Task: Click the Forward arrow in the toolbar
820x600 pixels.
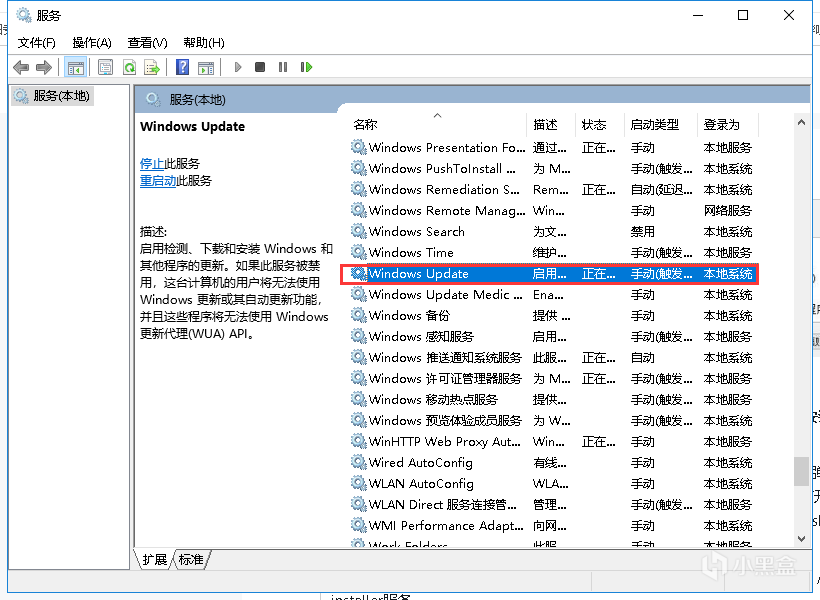Action: (x=43, y=67)
